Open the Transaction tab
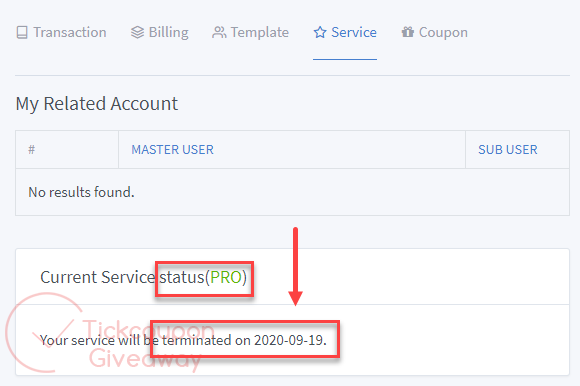580x386 pixels. click(x=61, y=33)
